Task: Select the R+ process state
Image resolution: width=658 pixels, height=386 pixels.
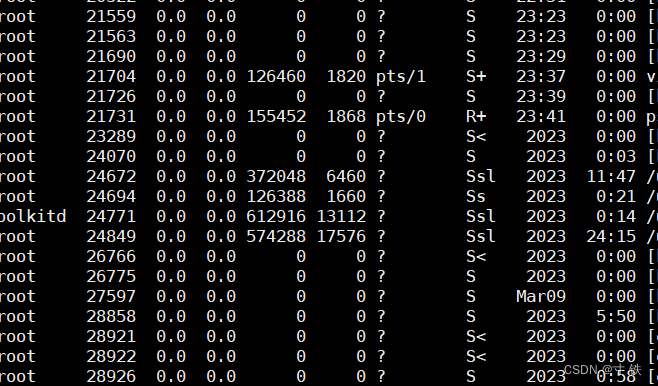Action: pos(476,116)
